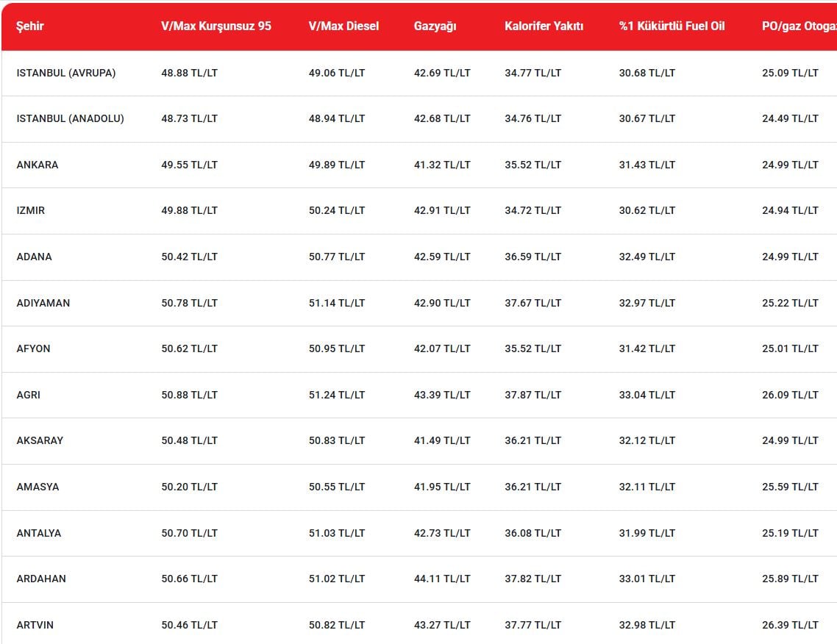837x644 pixels.
Task: Select the ANTALYA city name
Action: tap(39, 533)
